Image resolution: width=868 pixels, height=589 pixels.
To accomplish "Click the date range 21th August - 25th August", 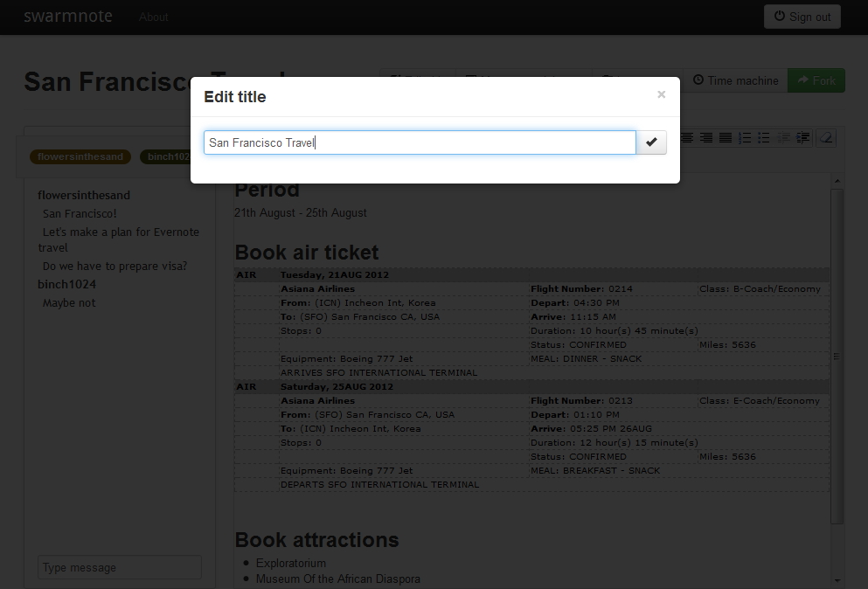I will [x=301, y=213].
